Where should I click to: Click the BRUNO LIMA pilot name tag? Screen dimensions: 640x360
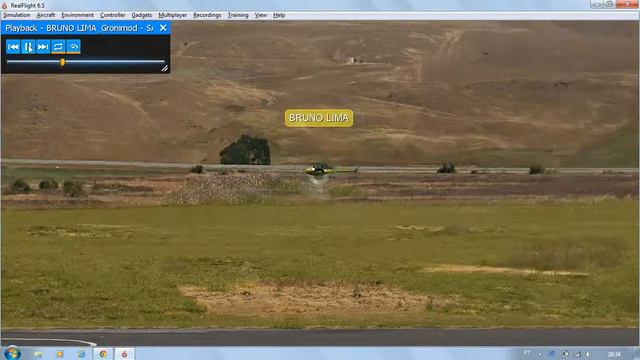319,118
